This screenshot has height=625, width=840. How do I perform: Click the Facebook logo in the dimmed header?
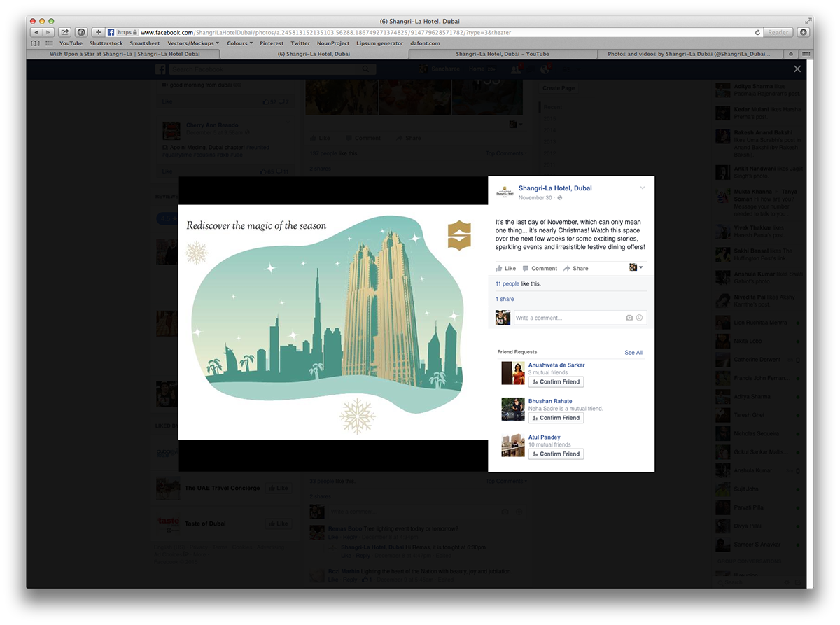[160, 69]
